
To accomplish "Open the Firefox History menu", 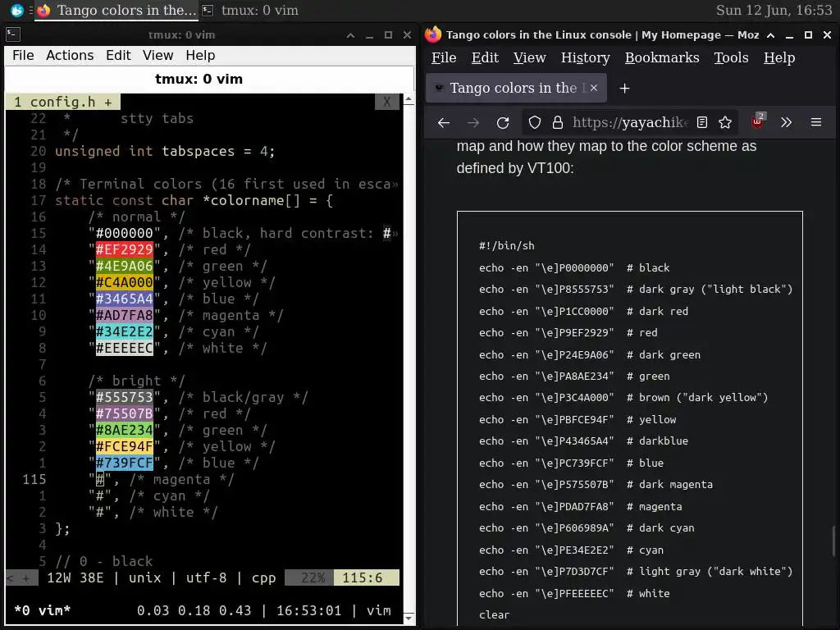I will coord(585,58).
